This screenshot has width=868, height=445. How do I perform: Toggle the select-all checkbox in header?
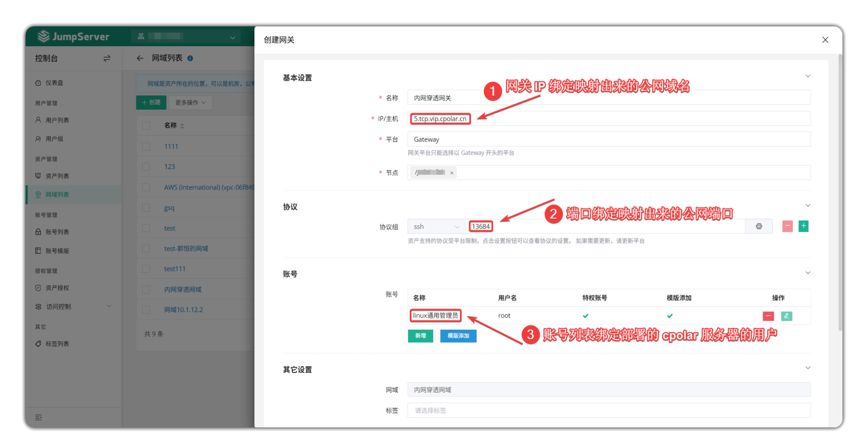[146, 126]
